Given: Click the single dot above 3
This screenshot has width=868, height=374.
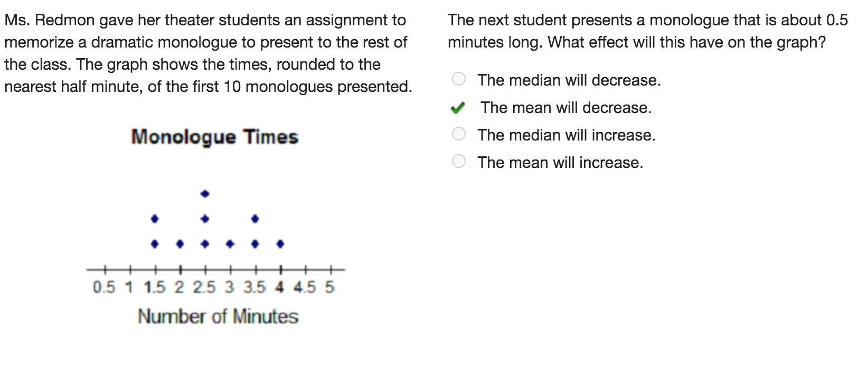Looking at the screenshot, I should click(230, 244).
